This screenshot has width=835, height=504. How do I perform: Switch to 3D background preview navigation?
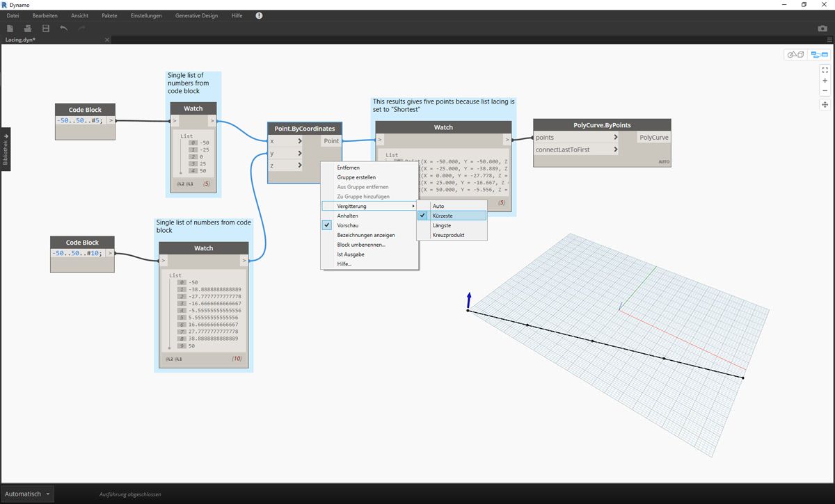pos(795,54)
